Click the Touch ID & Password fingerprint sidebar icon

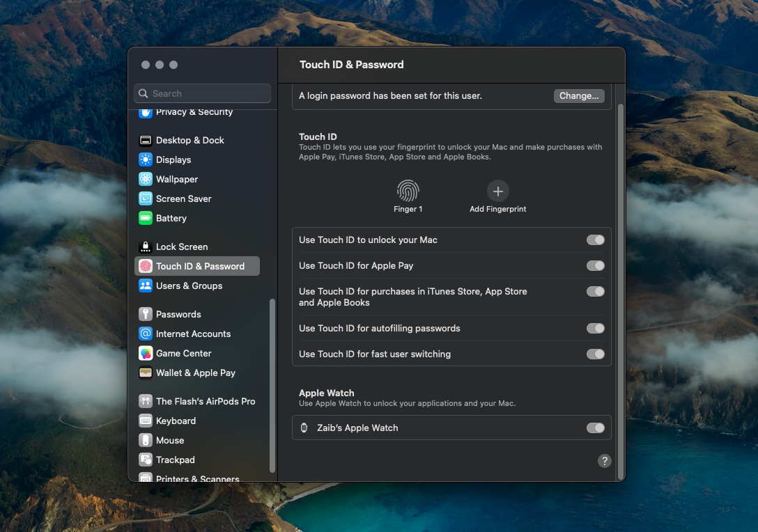146,266
